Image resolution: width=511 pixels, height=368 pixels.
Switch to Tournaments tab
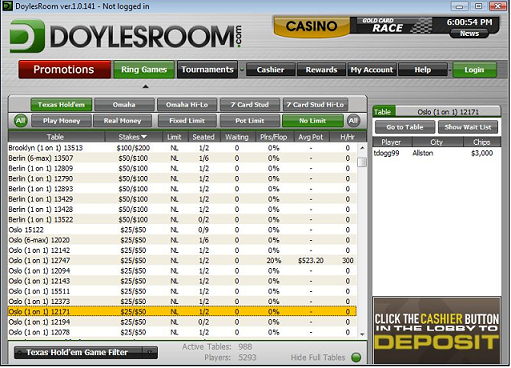[207, 69]
